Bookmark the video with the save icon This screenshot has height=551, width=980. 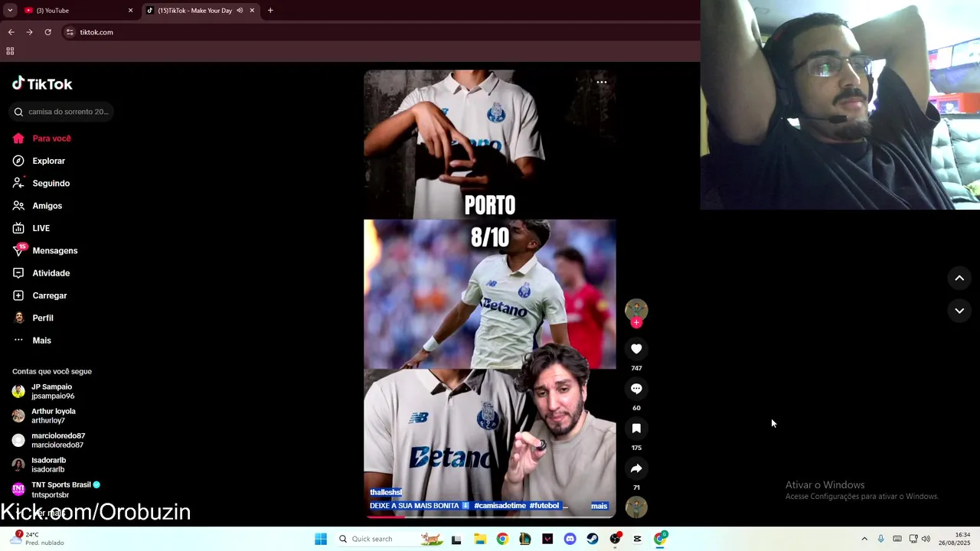click(636, 429)
